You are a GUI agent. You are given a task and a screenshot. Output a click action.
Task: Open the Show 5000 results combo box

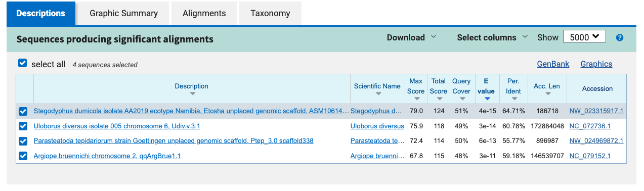tap(584, 37)
